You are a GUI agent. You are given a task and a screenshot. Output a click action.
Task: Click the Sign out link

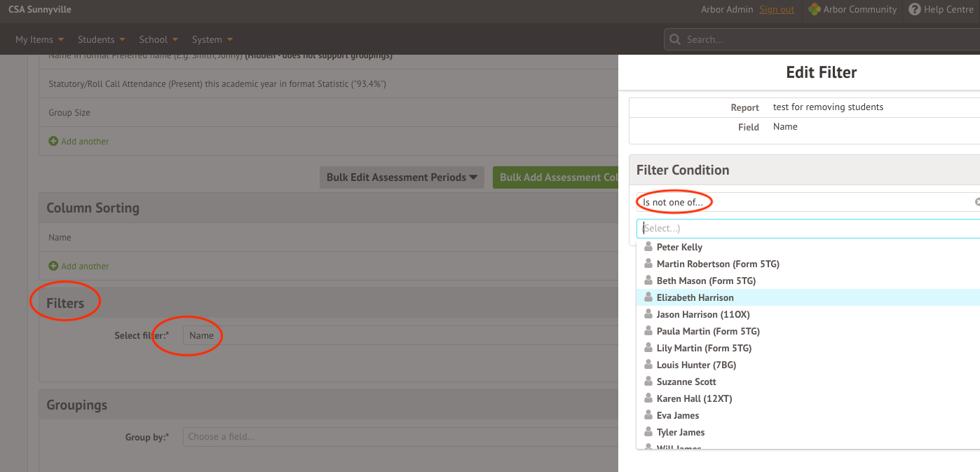pos(777,10)
